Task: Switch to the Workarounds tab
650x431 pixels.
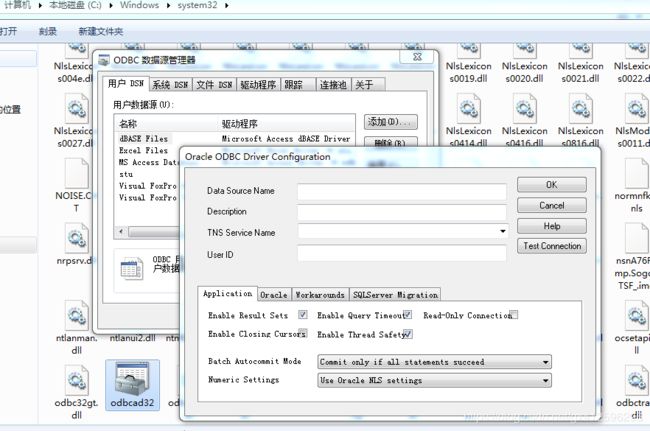Action: point(320,295)
